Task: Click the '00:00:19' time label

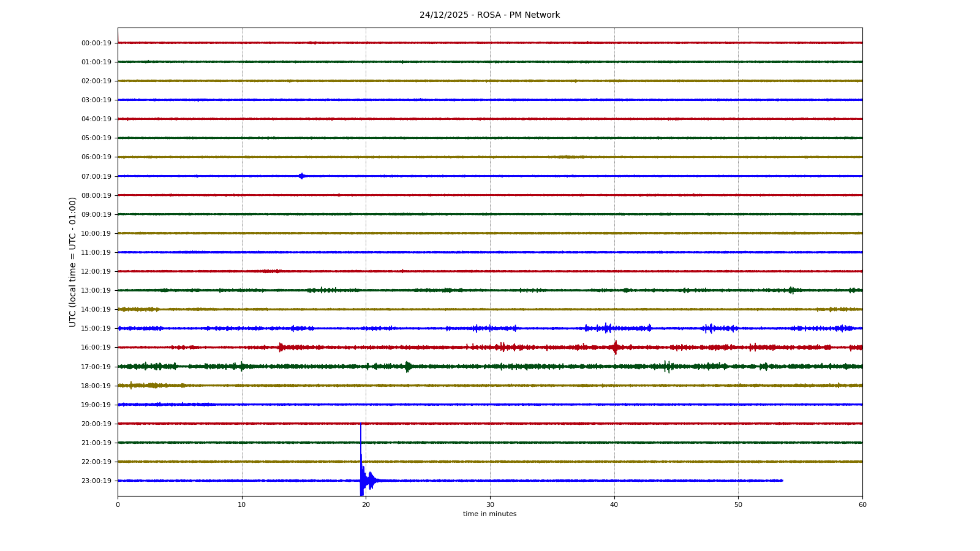Action: (x=96, y=43)
